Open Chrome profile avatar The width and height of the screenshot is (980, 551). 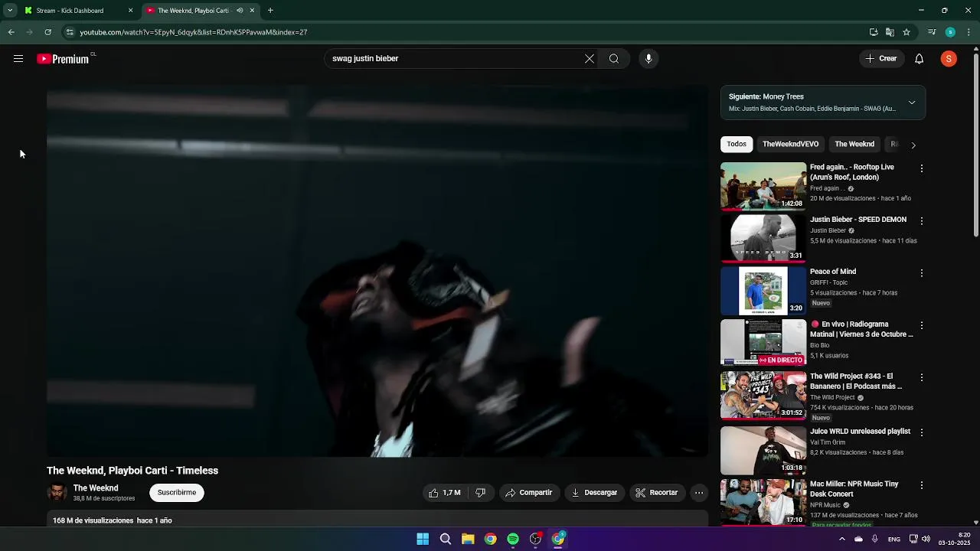(x=950, y=32)
